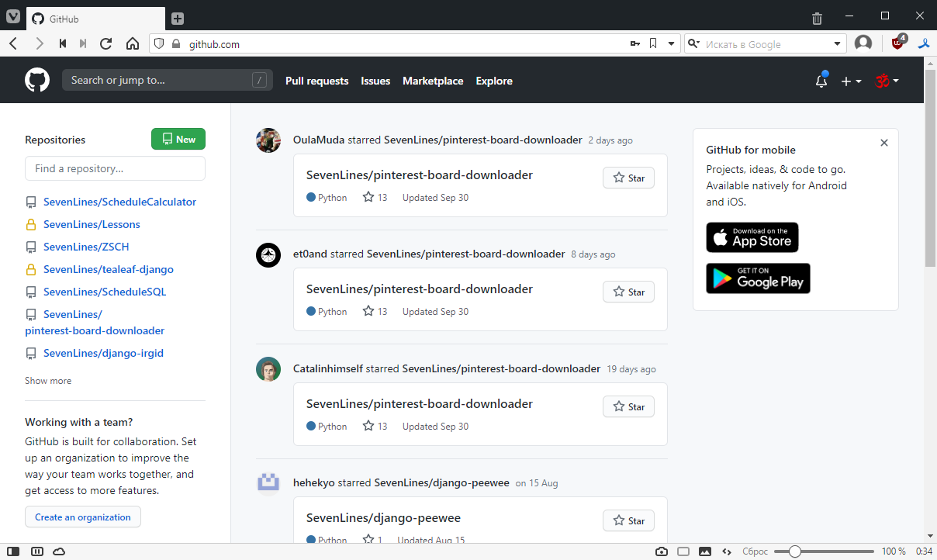Reload the current page

coord(106,44)
